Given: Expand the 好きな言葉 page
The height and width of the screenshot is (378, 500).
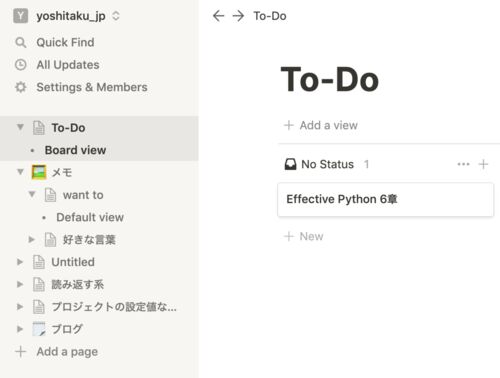Looking at the screenshot, I should 32,239.
